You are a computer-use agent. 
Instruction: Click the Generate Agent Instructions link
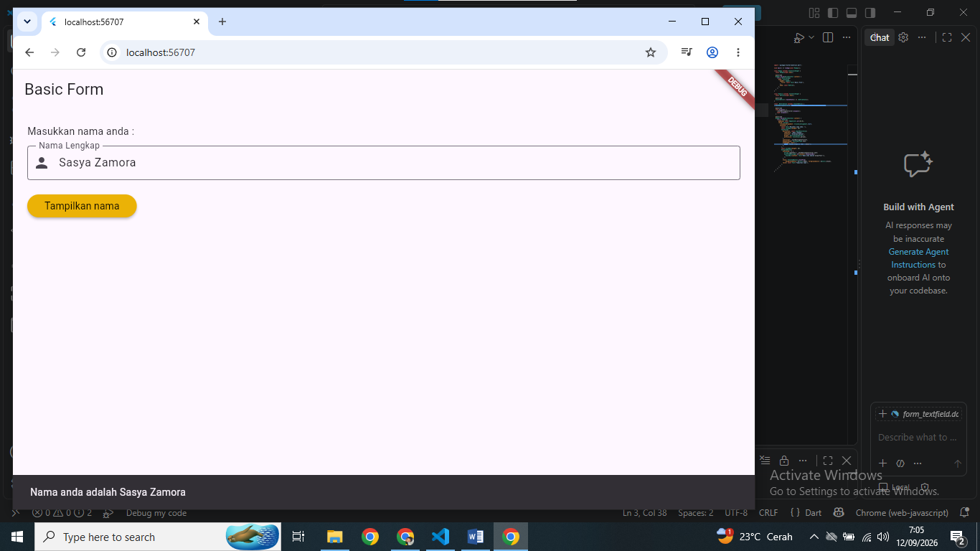click(x=918, y=258)
